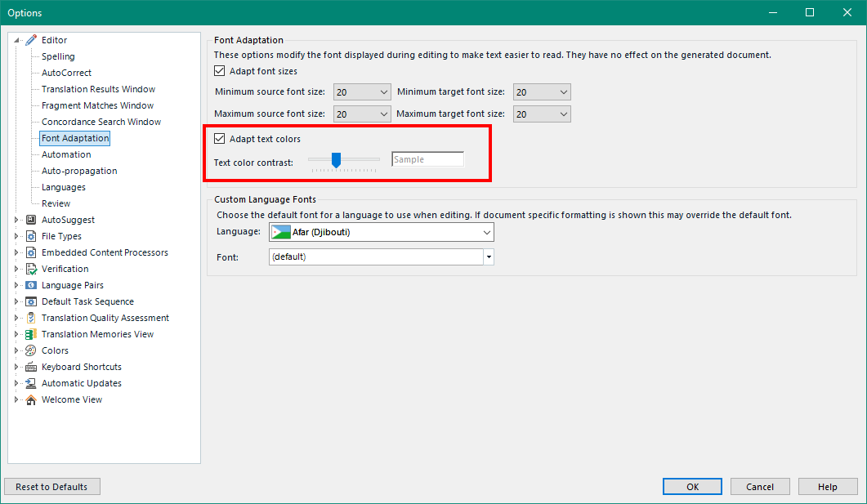
Task: Click the Language Pairs icon
Action: (31, 285)
